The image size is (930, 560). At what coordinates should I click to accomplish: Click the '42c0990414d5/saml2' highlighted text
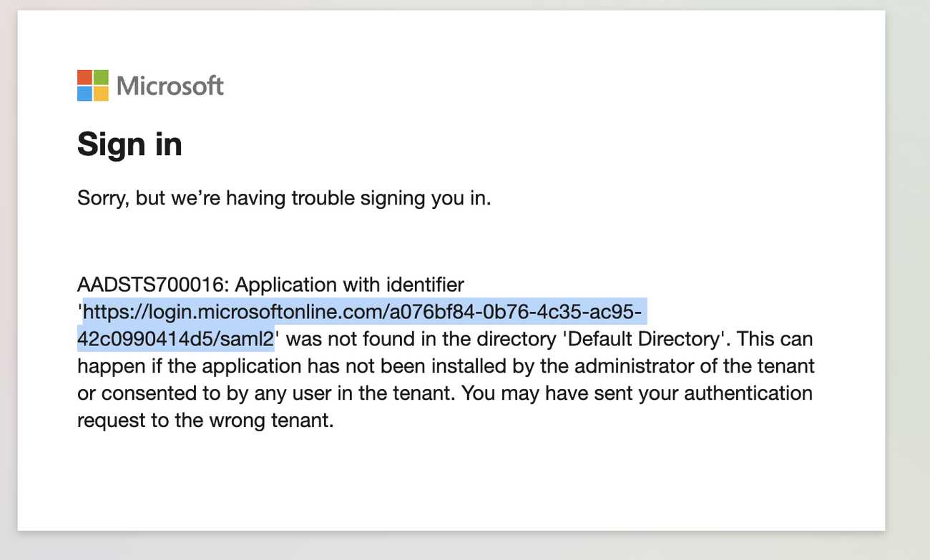pos(175,338)
